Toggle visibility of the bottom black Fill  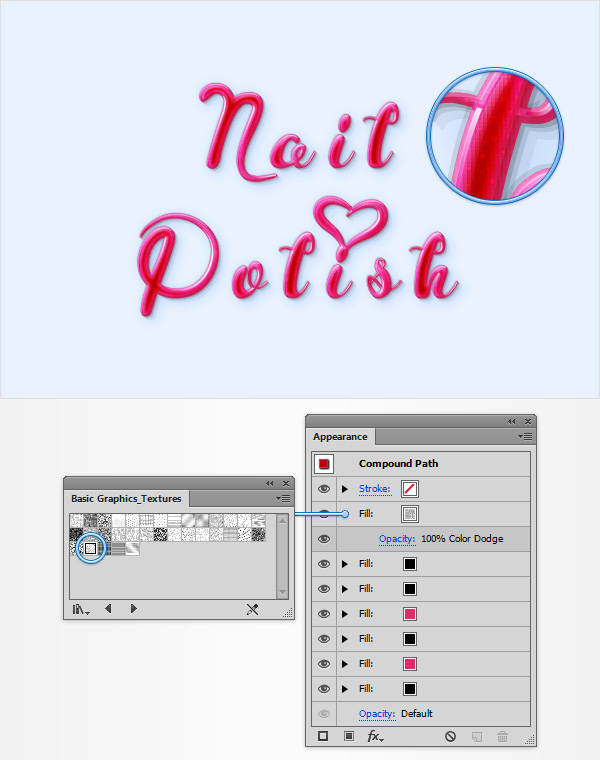point(324,689)
